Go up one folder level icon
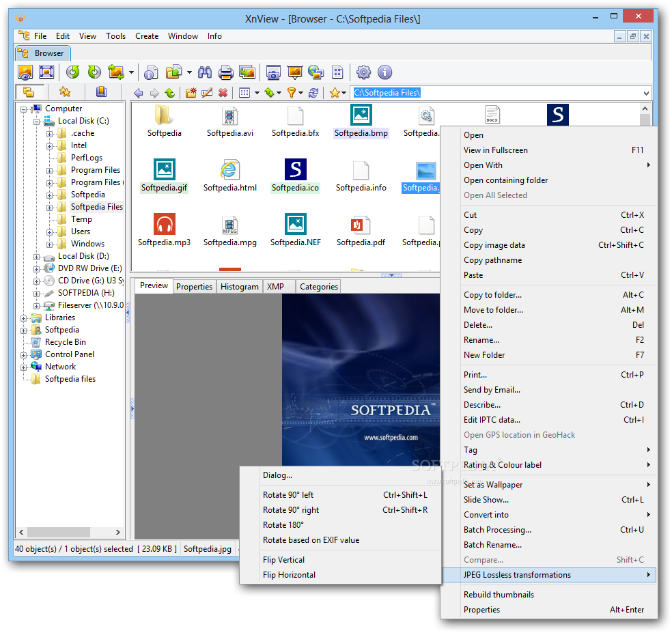 coord(170,93)
